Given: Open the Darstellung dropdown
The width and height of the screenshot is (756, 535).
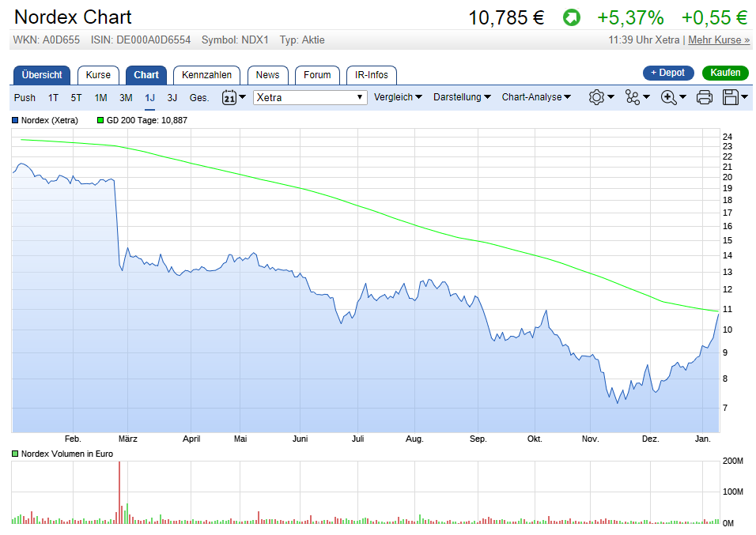Looking at the screenshot, I should pos(462,97).
